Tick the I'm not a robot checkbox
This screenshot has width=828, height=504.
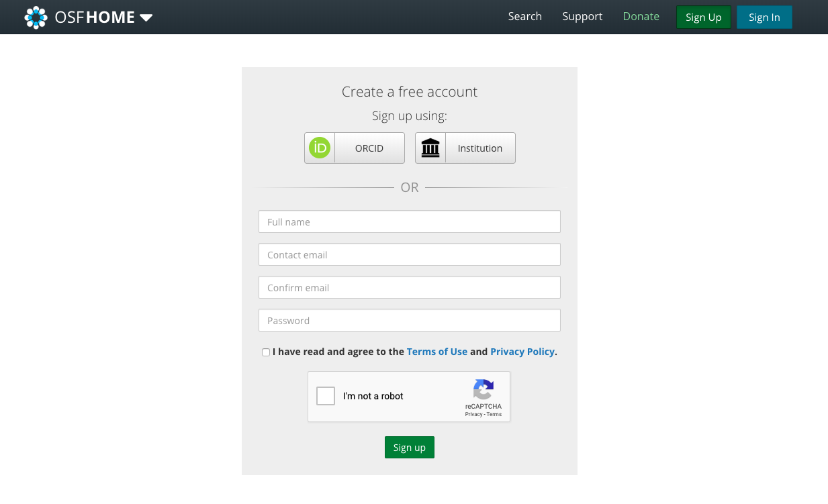(x=326, y=396)
